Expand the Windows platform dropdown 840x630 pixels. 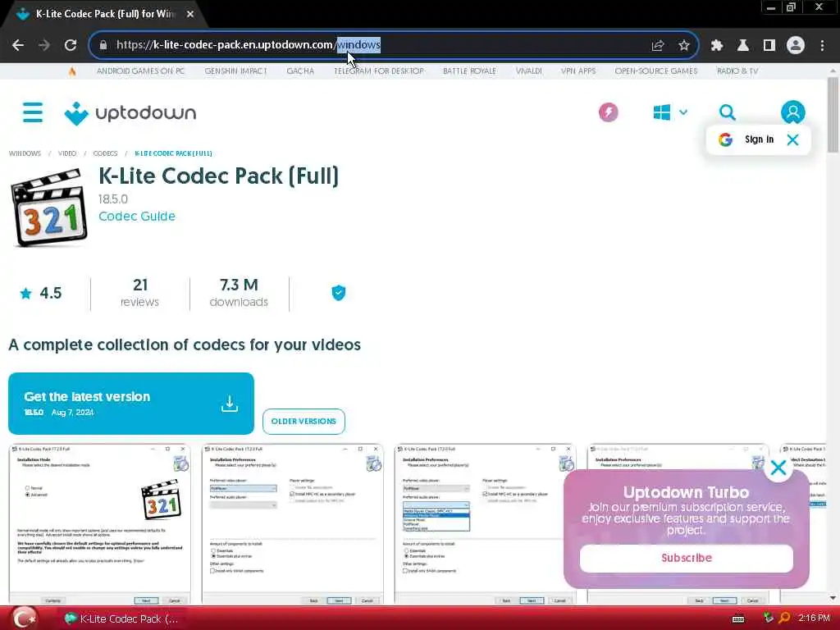click(670, 112)
